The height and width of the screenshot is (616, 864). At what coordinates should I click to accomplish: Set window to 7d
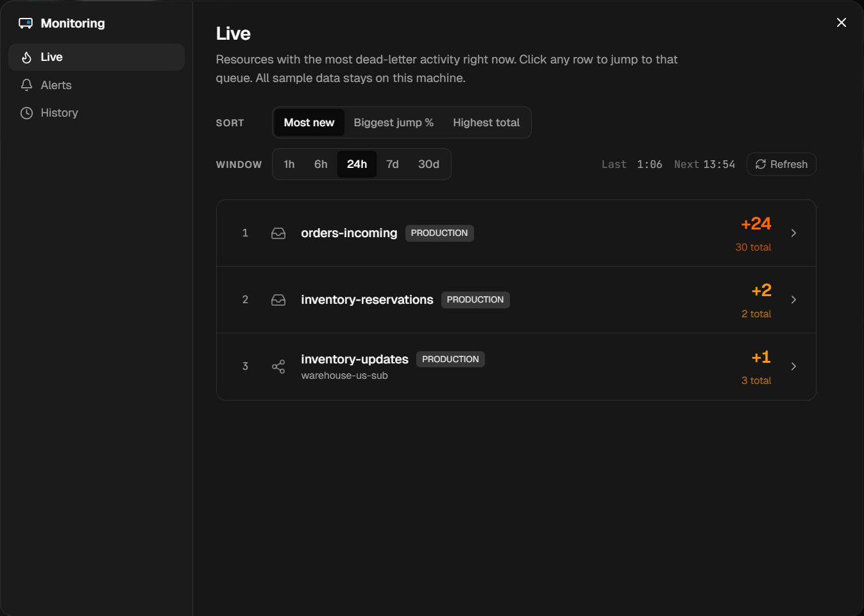click(393, 164)
